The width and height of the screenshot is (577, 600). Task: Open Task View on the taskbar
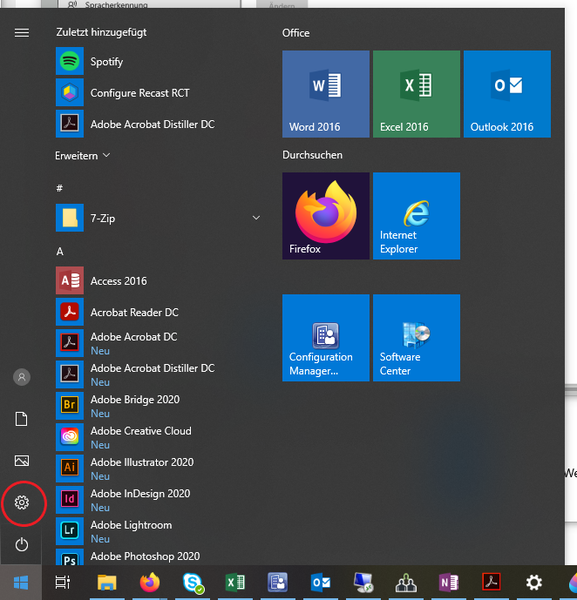(63, 582)
